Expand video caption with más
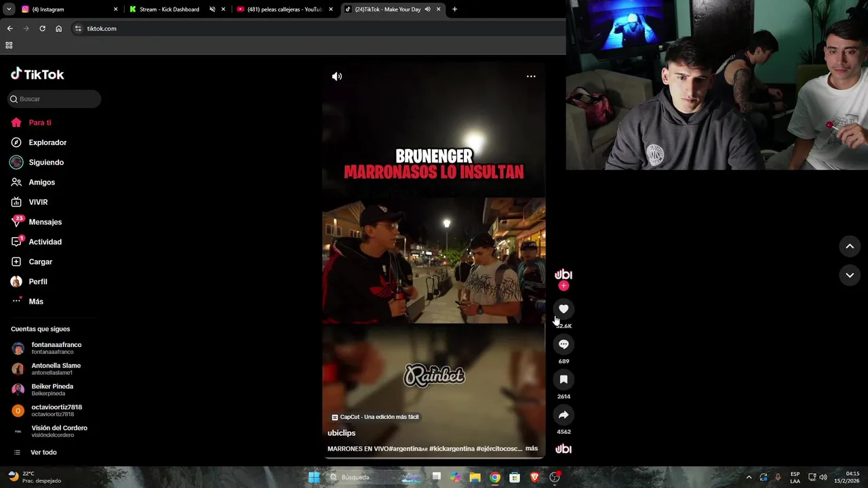 pos(532,449)
